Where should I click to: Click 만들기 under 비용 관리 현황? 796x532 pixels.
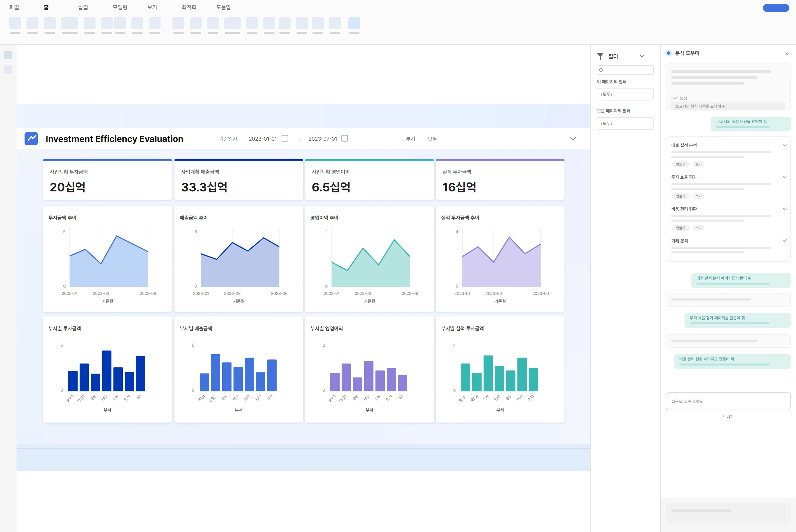coord(680,228)
